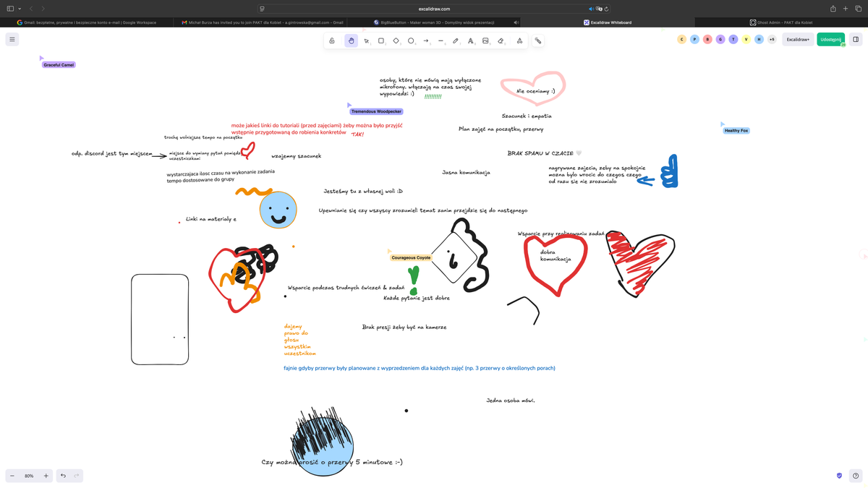Expand the +5 more collaborators list
Image resolution: width=868 pixels, height=488 pixels.
click(772, 40)
